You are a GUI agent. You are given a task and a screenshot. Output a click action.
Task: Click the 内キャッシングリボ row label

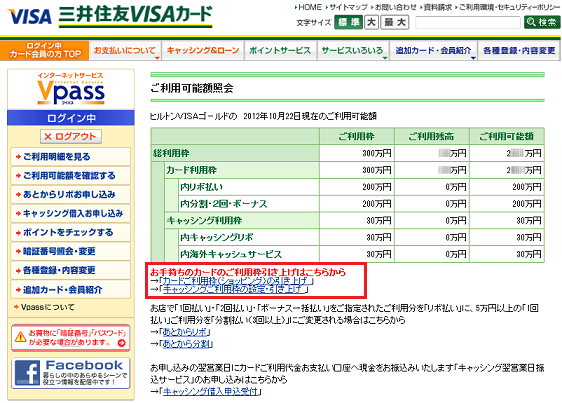pos(216,237)
